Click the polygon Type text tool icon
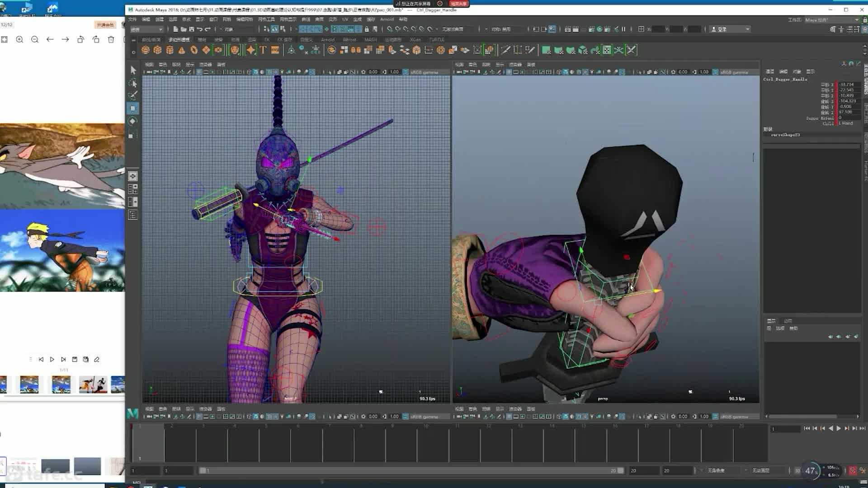Viewport: 868px width, 488px height. pyautogui.click(x=263, y=50)
